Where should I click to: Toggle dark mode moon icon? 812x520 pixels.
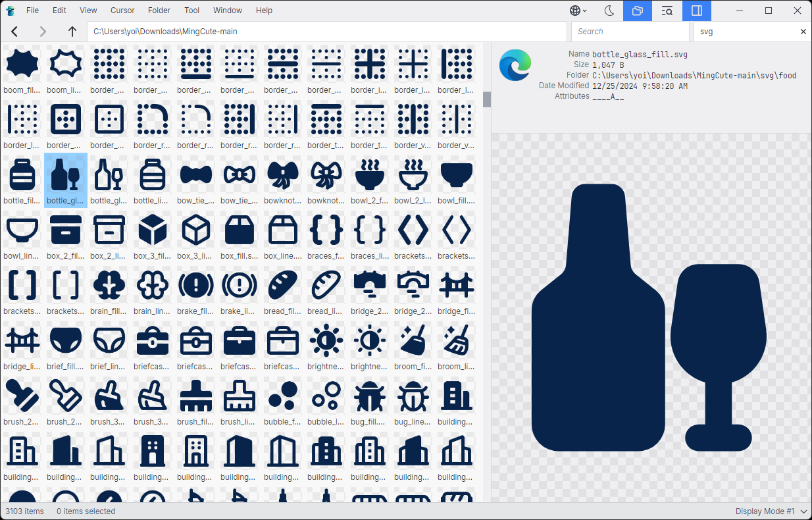click(609, 11)
